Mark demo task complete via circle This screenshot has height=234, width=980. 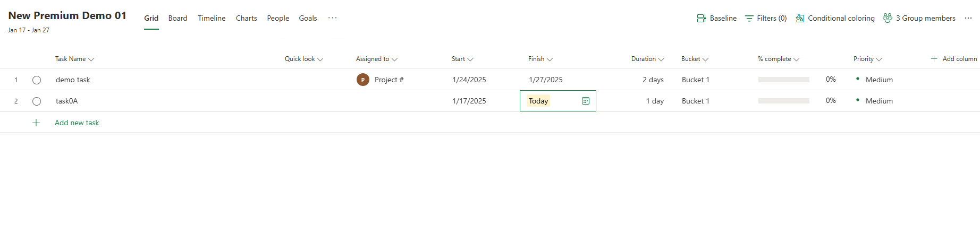(x=37, y=80)
